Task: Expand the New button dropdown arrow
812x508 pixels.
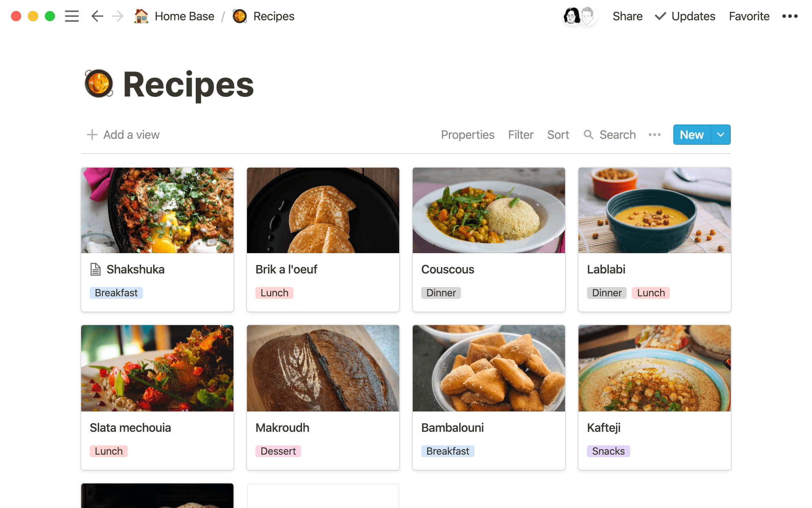Action: [721, 135]
